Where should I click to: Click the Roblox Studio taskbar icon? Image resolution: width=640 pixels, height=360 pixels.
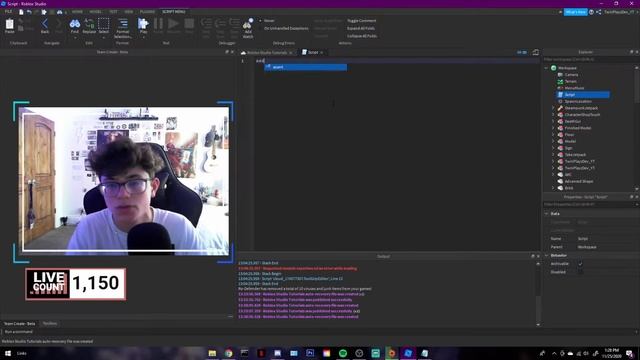[408, 353]
